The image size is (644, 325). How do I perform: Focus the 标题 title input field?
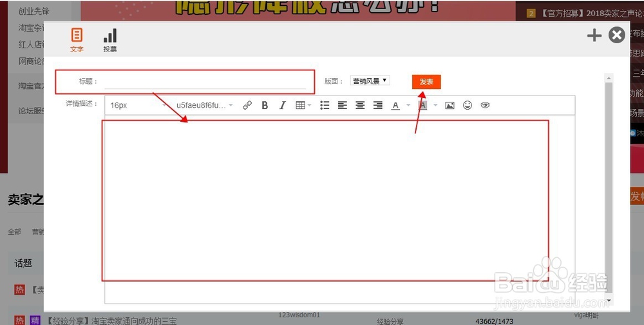pyautogui.click(x=205, y=81)
